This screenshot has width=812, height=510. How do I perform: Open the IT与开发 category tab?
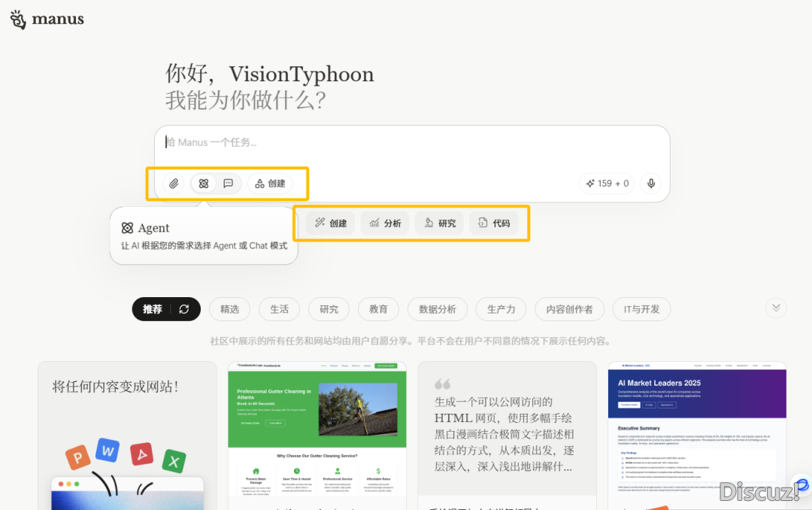641,309
